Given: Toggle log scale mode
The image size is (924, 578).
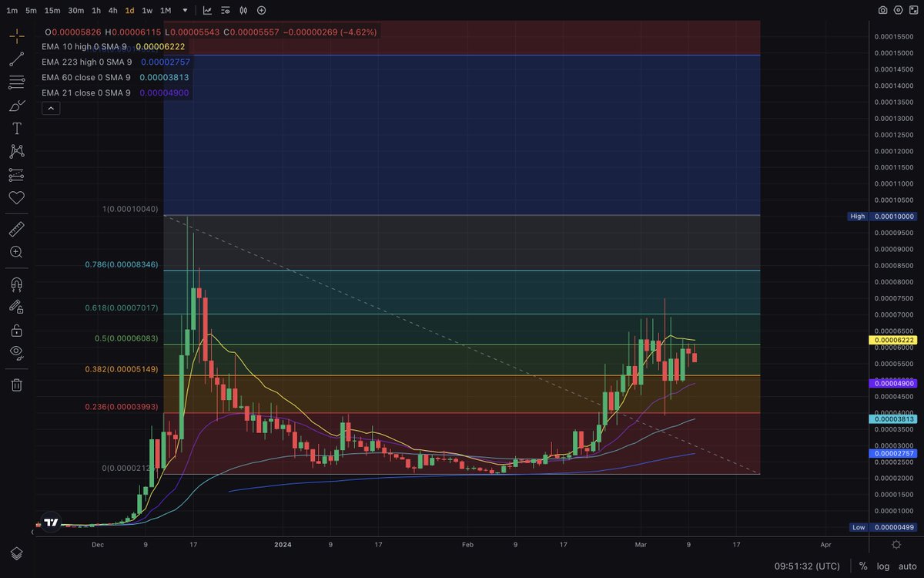Looking at the screenshot, I should point(883,566).
